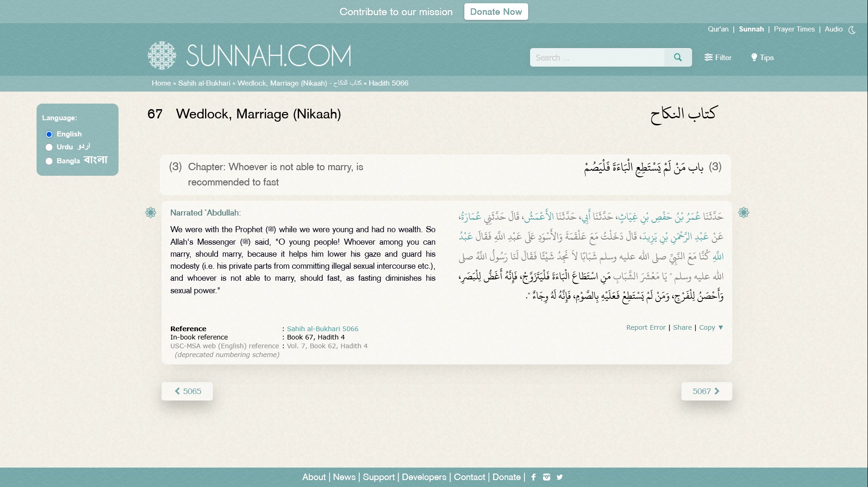Click the Sunnah.com snowflake logo icon

pyautogui.click(x=162, y=55)
